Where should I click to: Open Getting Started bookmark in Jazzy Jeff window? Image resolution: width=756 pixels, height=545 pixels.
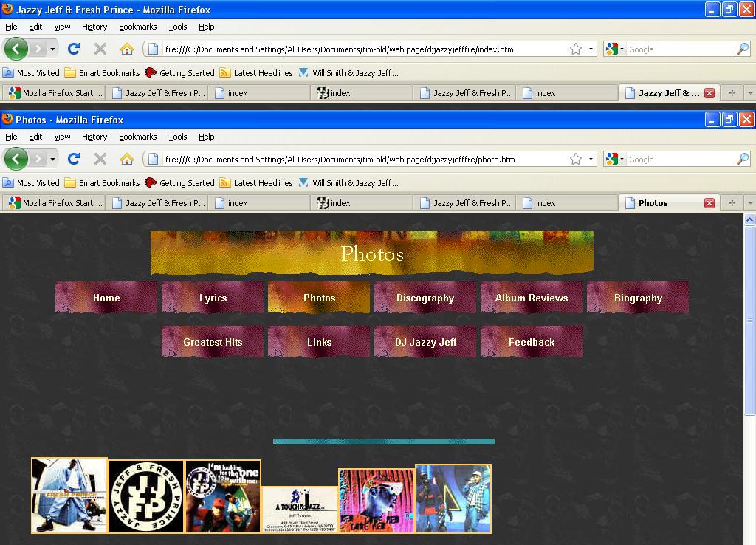(x=180, y=73)
